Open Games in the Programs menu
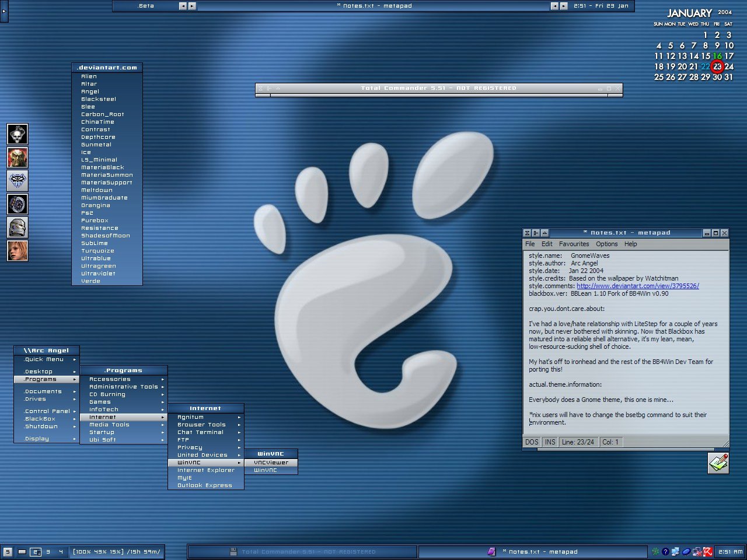 pos(124,402)
